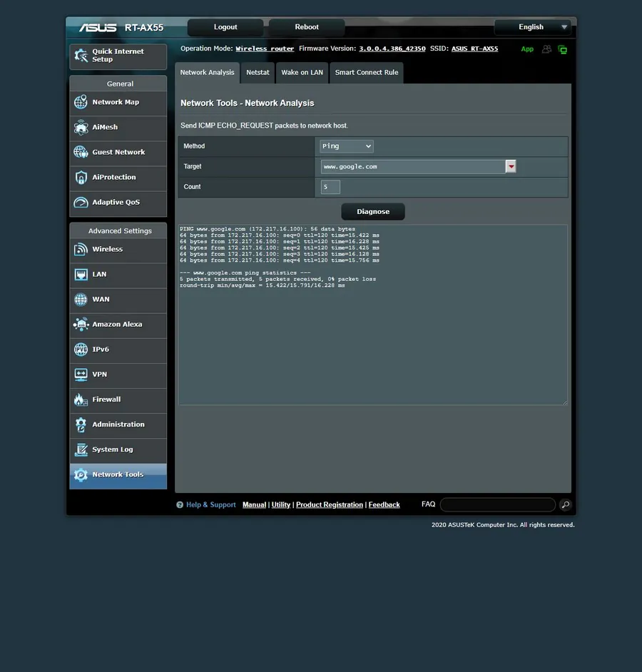
Task: Click the Reboot button
Action: click(307, 27)
